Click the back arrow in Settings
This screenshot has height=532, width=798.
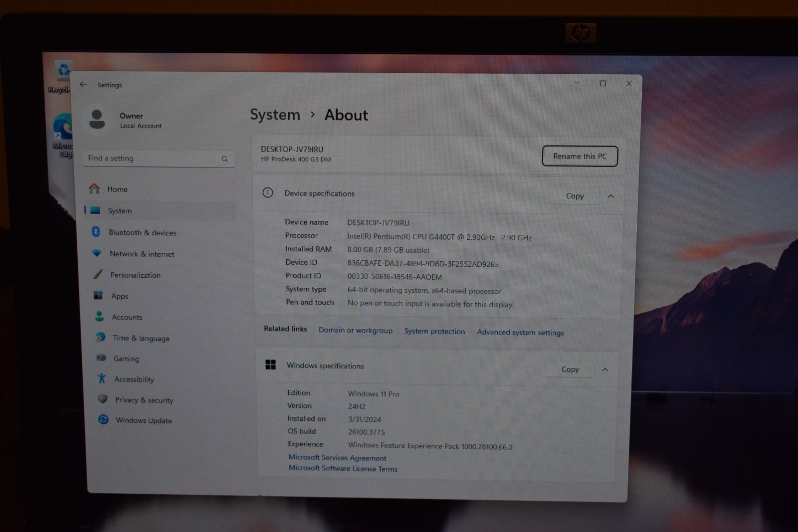(x=83, y=85)
